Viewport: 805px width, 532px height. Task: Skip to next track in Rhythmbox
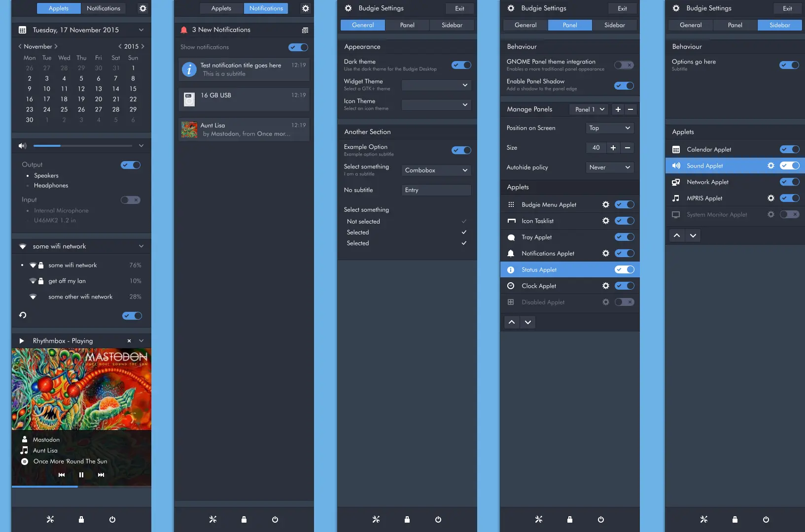[101, 475]
